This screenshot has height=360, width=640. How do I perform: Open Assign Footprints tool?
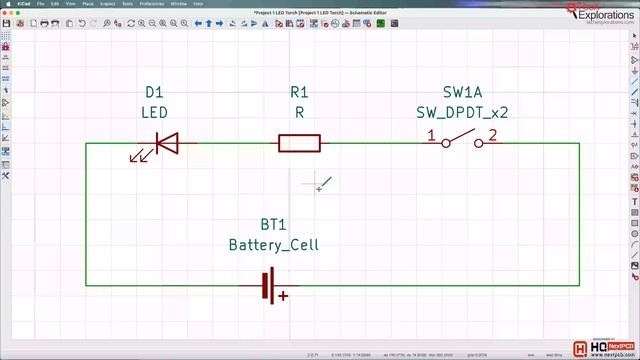pos(346,24)
